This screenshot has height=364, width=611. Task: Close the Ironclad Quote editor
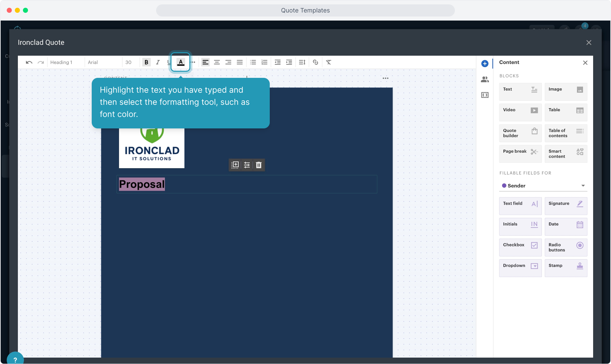(x=589, y=42)
